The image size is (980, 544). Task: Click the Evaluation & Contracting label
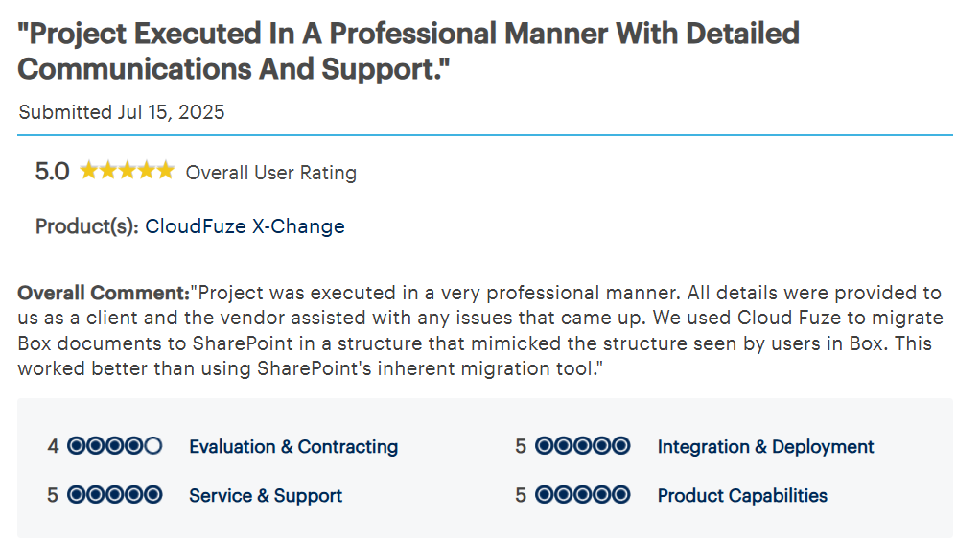pyautogui.click(x=293, y=446)
